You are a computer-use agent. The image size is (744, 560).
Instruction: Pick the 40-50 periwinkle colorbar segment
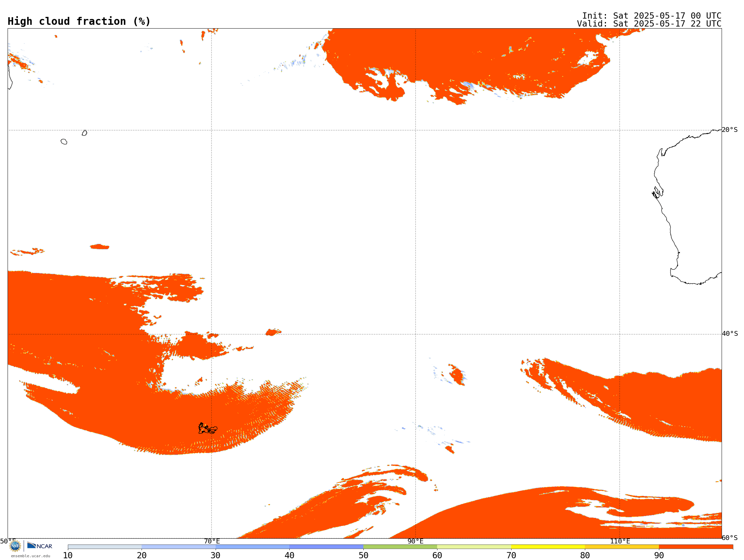click(327, 547)
